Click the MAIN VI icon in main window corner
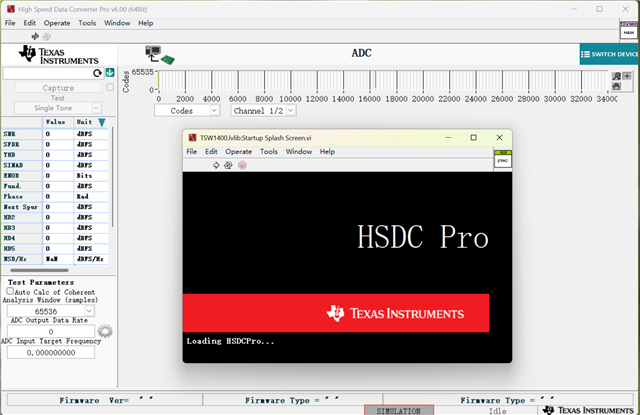Viewport: 640px width, 415px height. pyautogui.click(x=629, y=31)
